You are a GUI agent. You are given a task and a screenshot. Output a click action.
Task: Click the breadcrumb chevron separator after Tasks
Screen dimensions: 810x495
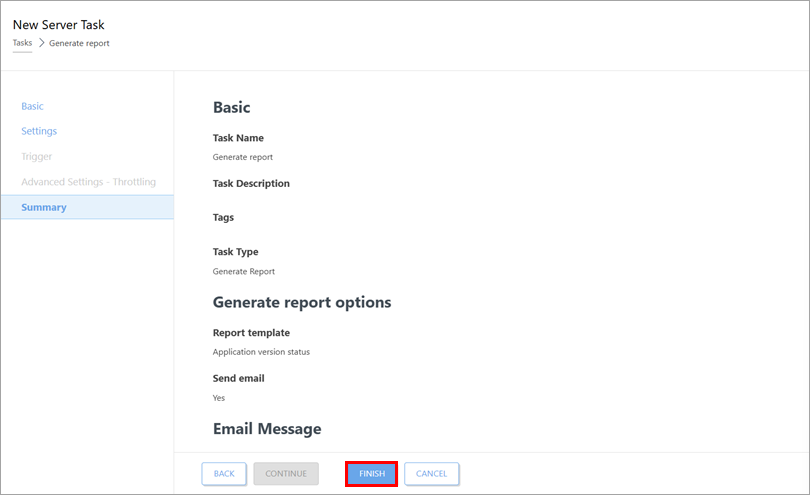click(x=41, y=43)
